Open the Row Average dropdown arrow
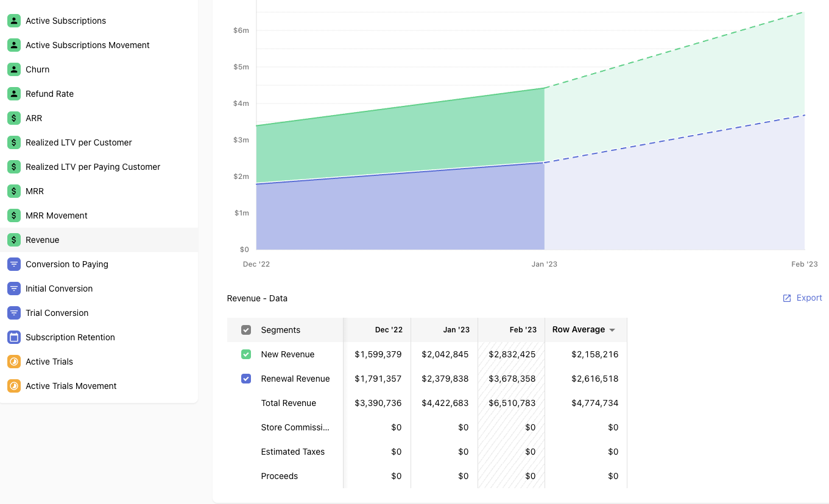Screen dimensions: 829x504 coord(612,330)
